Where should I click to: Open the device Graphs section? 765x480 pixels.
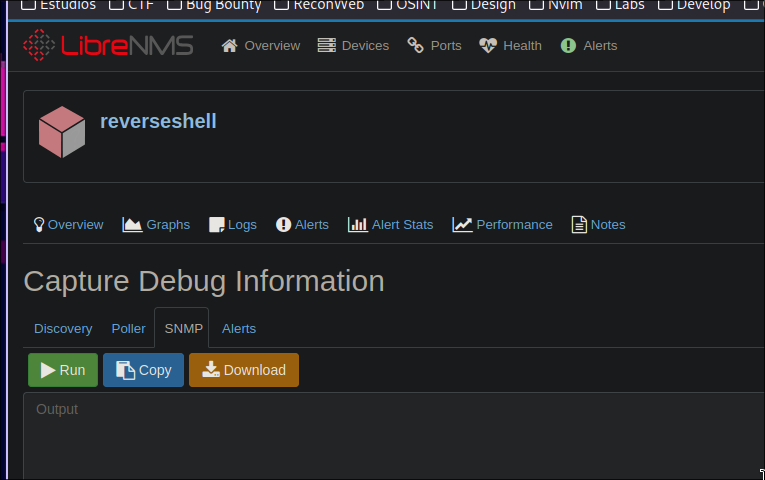click(156, 224)
